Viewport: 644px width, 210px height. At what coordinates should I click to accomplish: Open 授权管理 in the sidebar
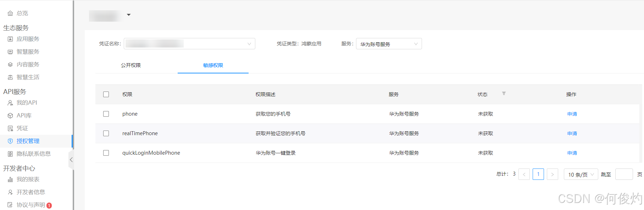pyautogui.click(x=28, y=141)
